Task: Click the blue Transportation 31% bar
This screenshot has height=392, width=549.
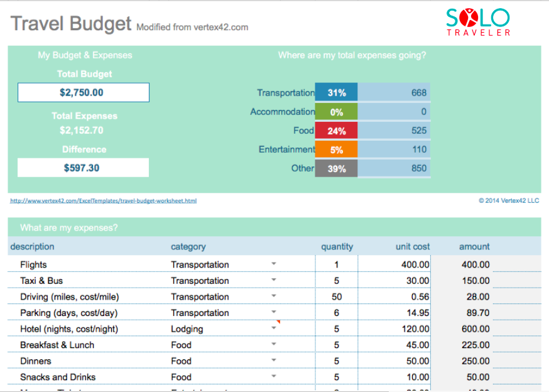Action: click(336, 92)
